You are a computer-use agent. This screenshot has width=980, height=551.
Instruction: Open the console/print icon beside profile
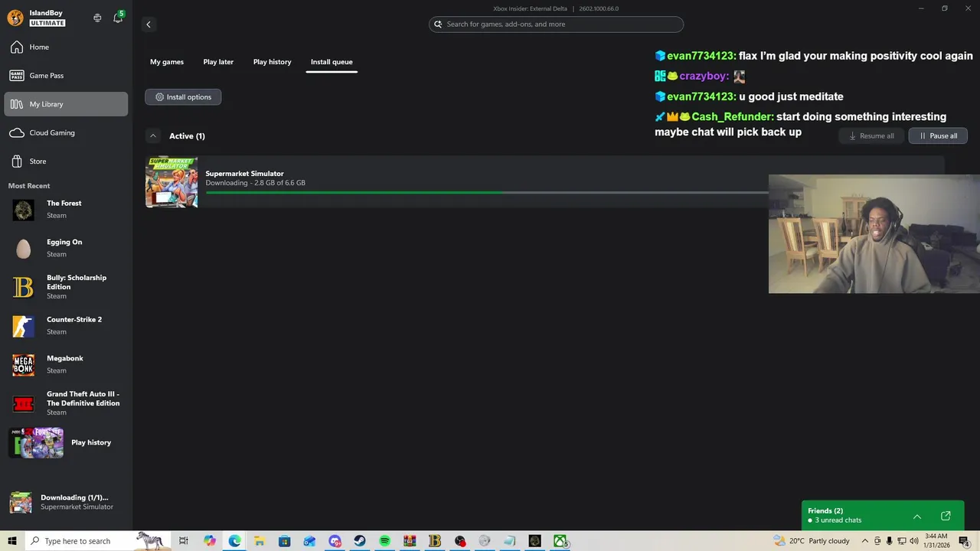tap(97, 18)
